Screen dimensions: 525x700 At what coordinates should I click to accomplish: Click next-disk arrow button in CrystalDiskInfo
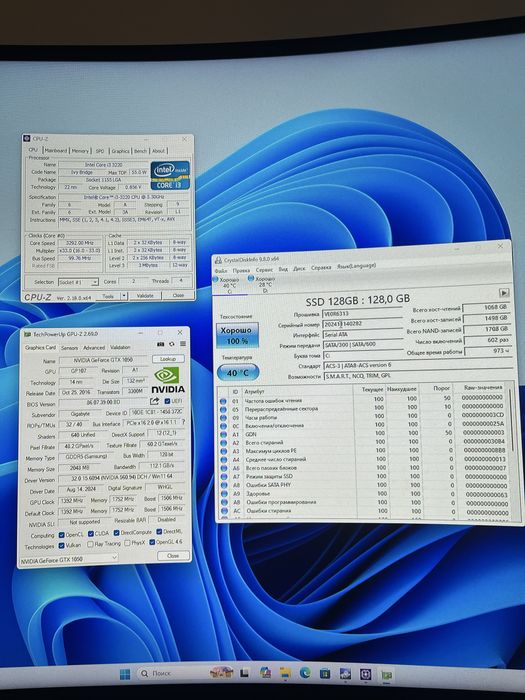click(x=504, y=293)
